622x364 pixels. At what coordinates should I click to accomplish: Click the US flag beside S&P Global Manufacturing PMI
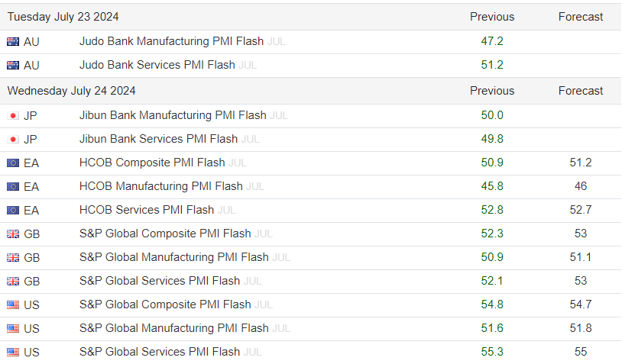coord(13,329)
